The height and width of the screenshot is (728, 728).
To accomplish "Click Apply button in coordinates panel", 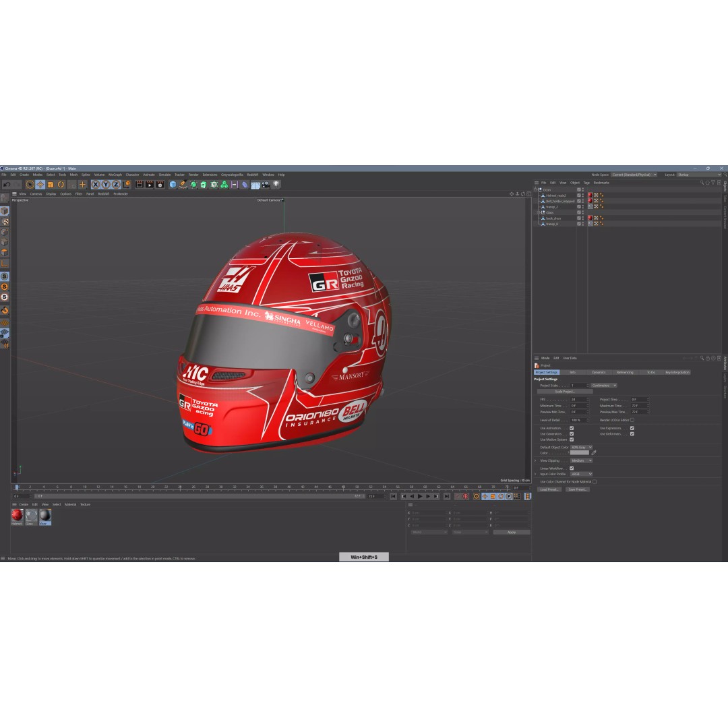I will pos(512,532).
